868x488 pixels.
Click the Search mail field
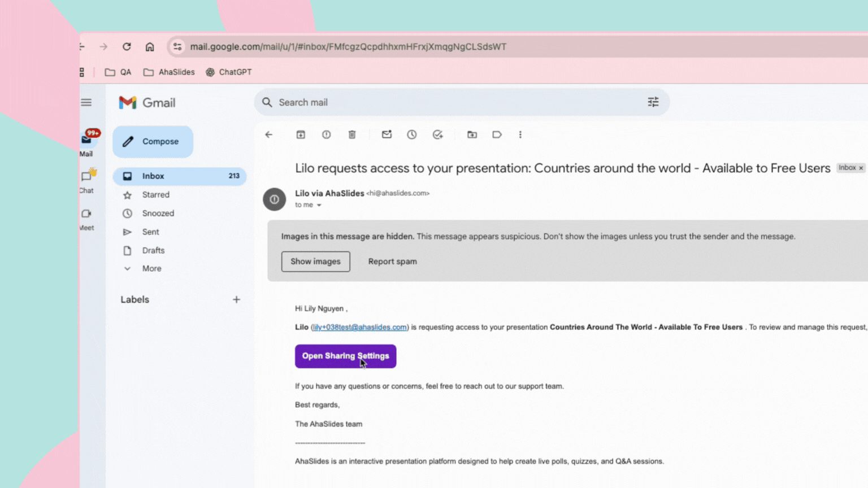pos(462,102)
